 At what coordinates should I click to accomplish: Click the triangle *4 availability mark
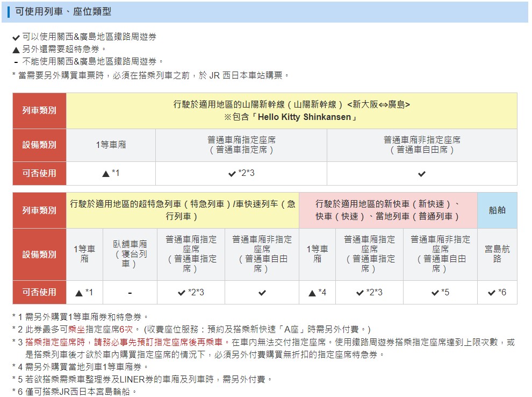coord(317,293)
